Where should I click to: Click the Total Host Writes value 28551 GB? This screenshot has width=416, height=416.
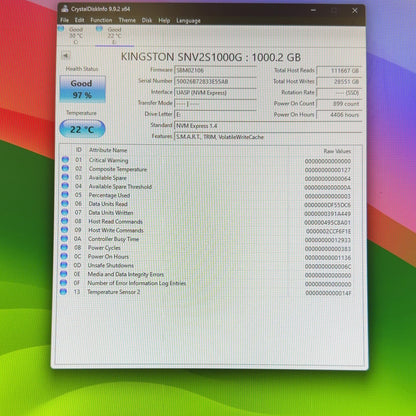(339, 82)
